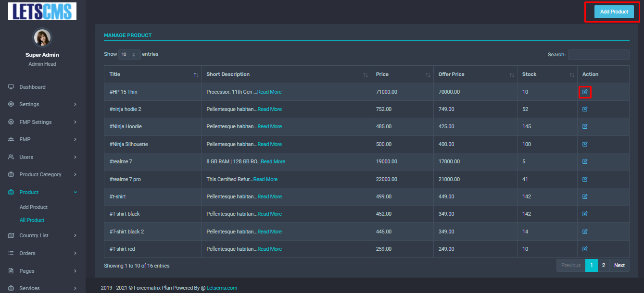
Task: Open edit icon for #T-shirt red
Action: click(x=585, y=249)
